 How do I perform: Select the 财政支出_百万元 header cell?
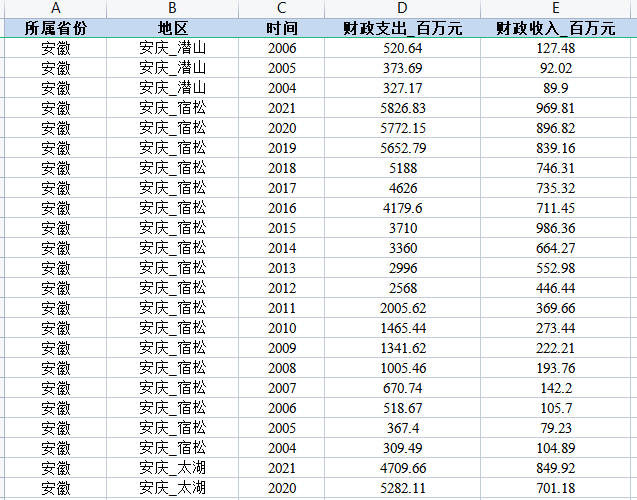coord(403,28)
